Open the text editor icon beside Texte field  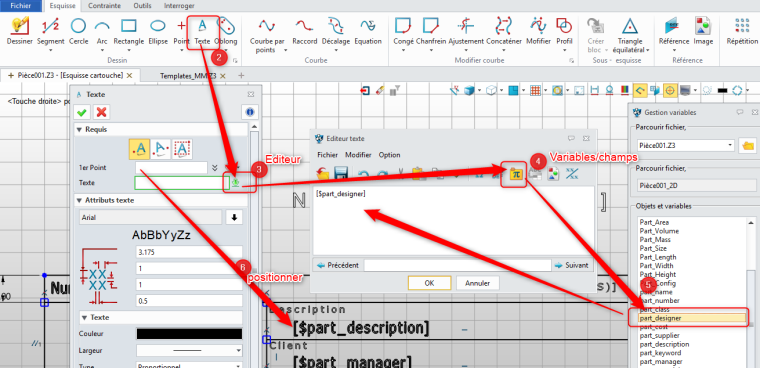[x=236, y=182]
